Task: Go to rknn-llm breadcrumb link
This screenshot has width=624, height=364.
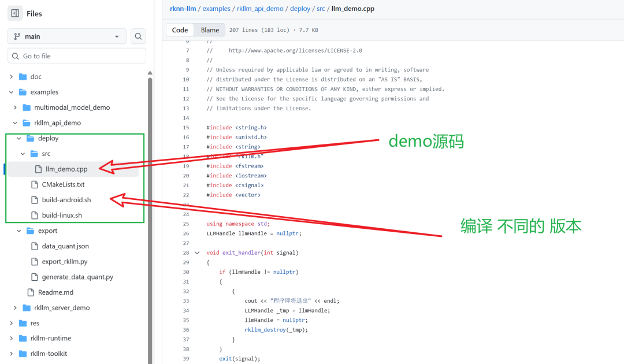Action: click(x=183, y=8)
